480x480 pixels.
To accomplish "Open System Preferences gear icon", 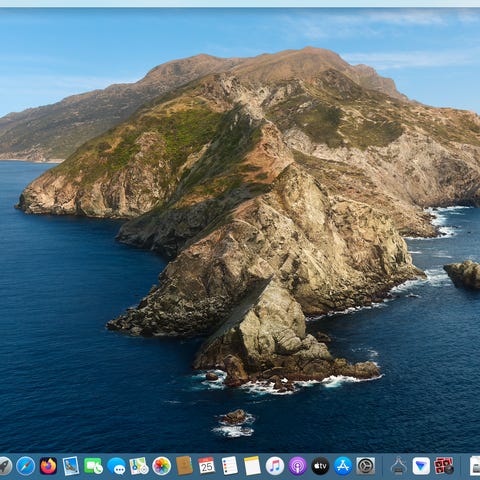I will click(366, 466).
